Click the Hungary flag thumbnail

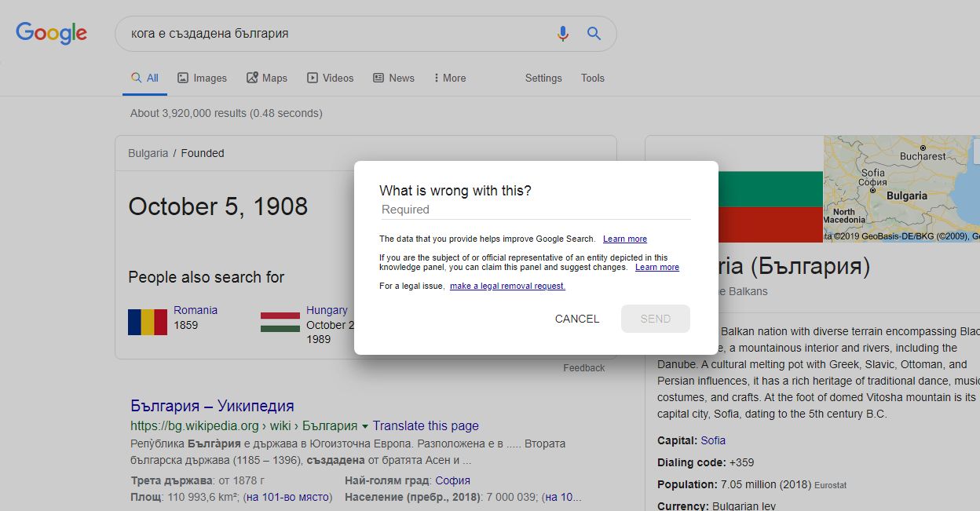click(x=280, y=323)
